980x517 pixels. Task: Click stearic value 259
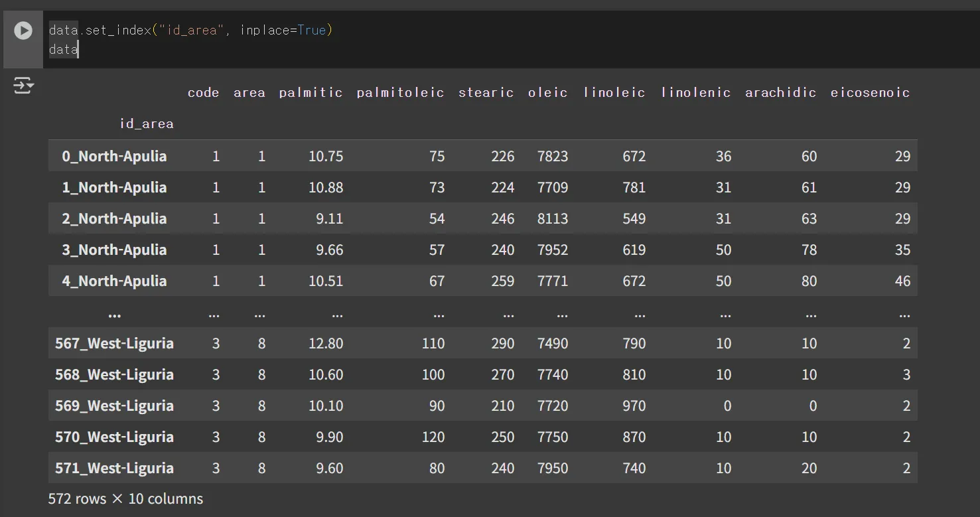(503, 281)
